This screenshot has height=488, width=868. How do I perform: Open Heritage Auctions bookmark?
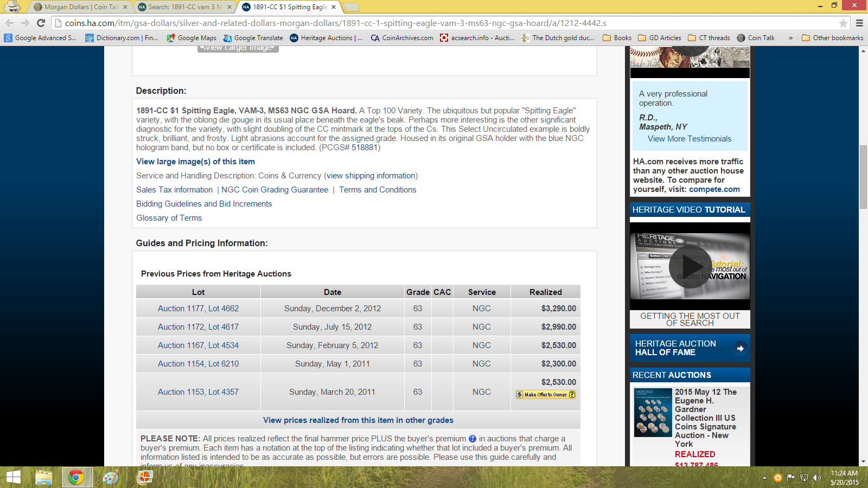326,38
